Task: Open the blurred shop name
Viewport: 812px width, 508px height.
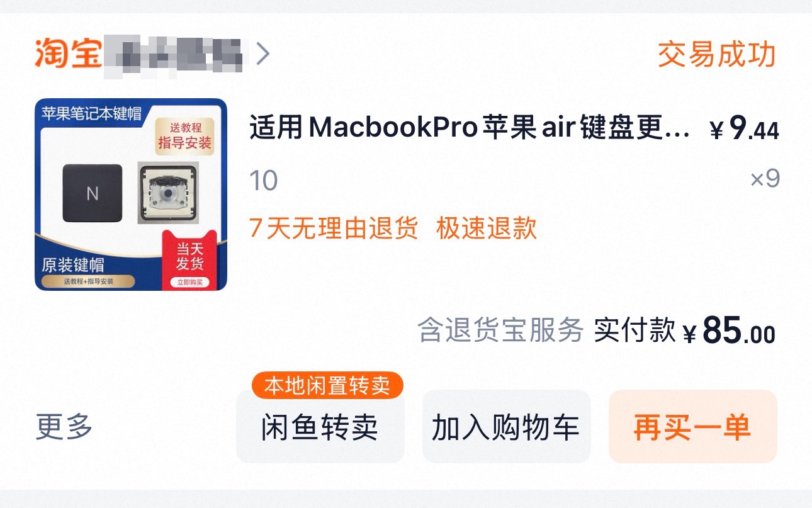Action: [173, 53]
